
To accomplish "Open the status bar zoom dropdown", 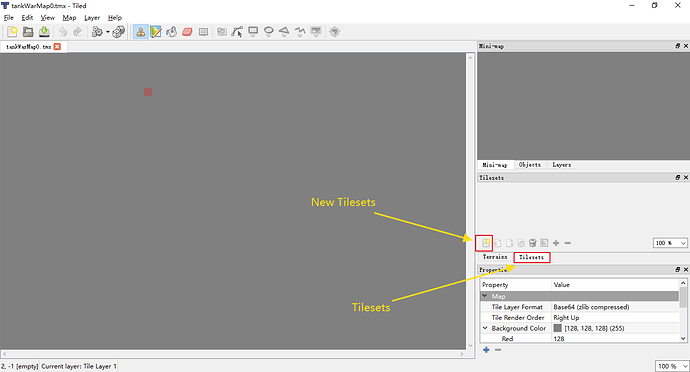I will (672, 366).
